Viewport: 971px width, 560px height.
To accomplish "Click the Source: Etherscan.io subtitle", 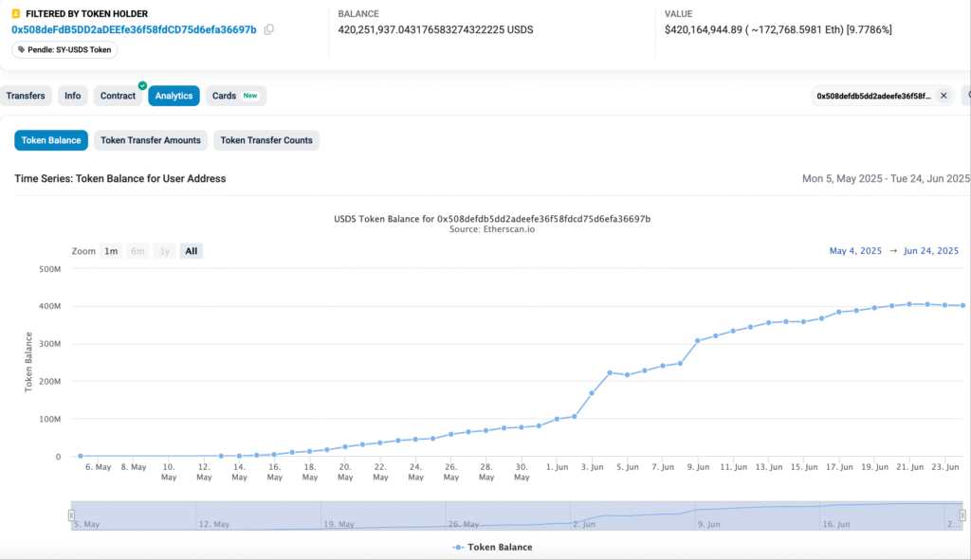I will click(x=492, y=229).
